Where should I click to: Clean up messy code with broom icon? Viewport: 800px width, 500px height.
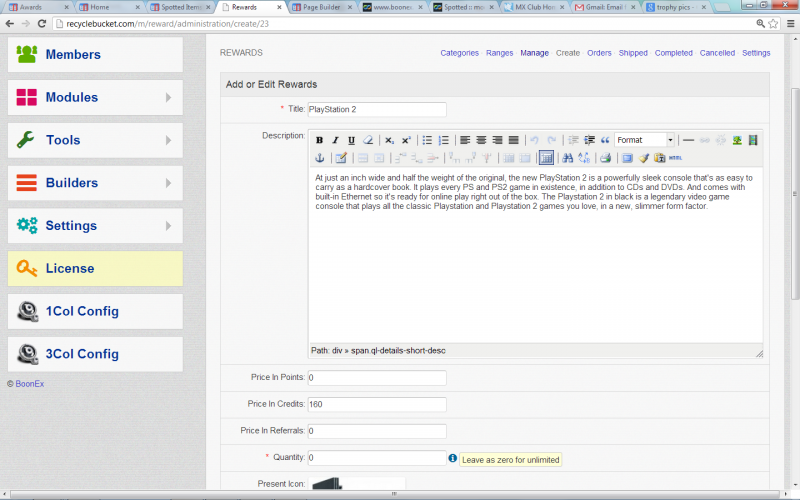643,158
